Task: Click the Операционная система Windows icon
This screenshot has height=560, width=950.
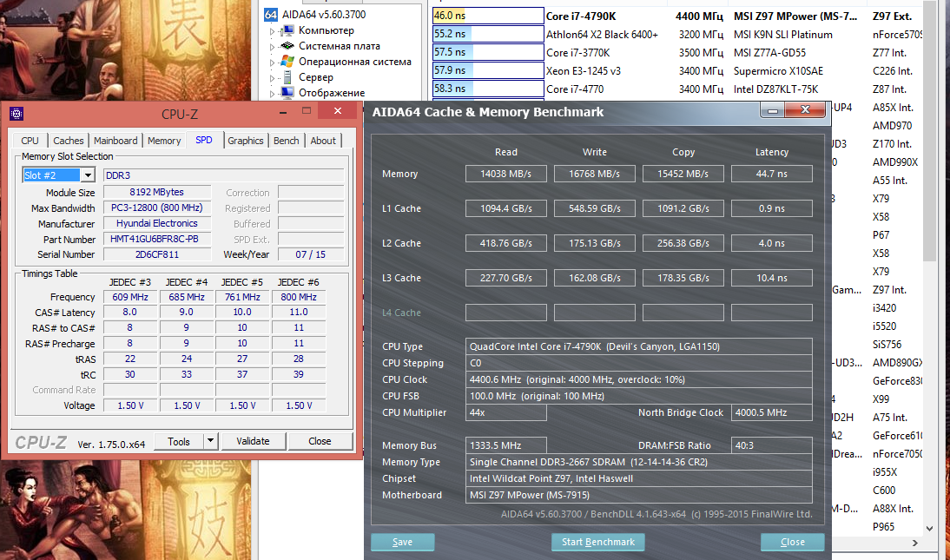Action: click(x=287, y=62)
